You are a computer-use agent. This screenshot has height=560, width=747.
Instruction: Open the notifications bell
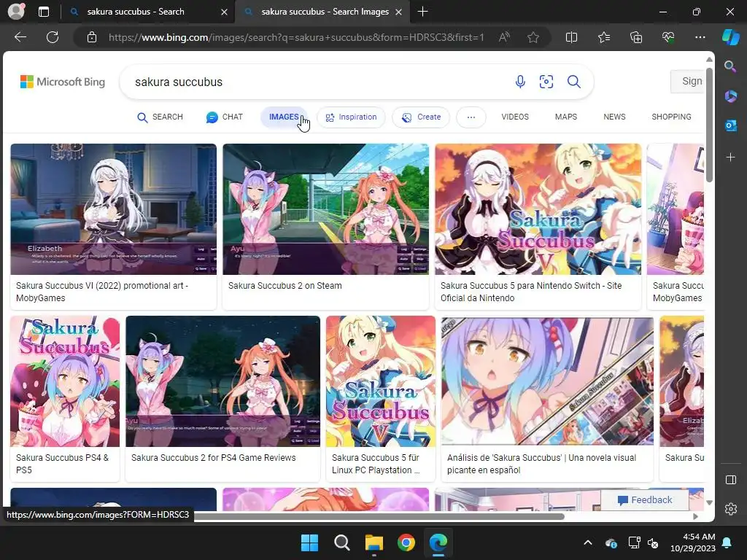(727, 542)
